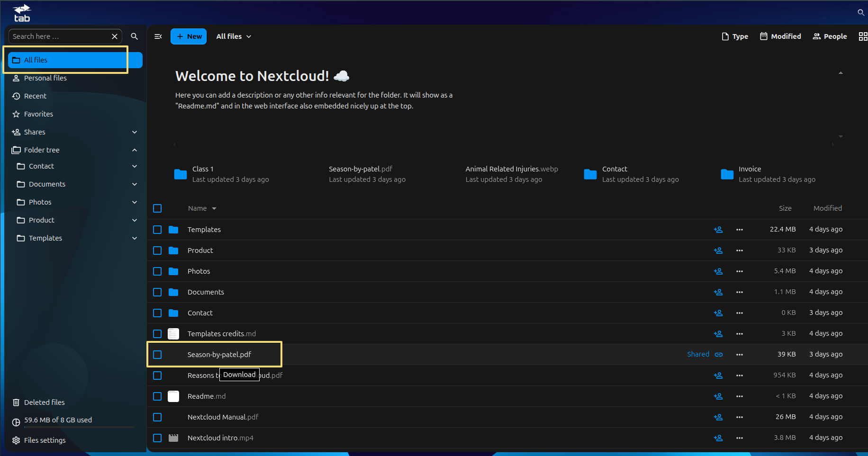Open actions menu for Readme.md
Viewport: 868px width, 456px height.
740,396
